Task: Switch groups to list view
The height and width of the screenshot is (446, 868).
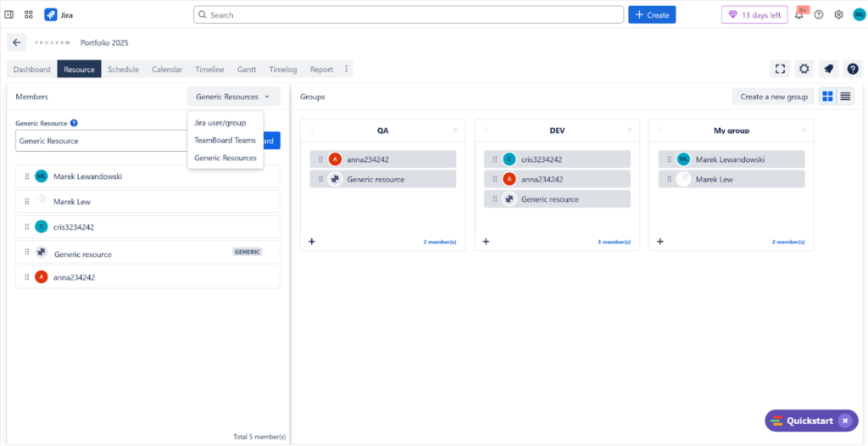Action: pos(845,97)
